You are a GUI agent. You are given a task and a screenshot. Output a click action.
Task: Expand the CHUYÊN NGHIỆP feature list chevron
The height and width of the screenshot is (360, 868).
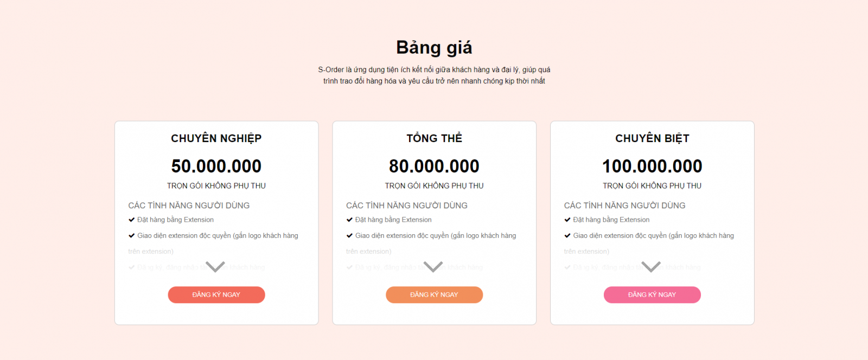215,266
